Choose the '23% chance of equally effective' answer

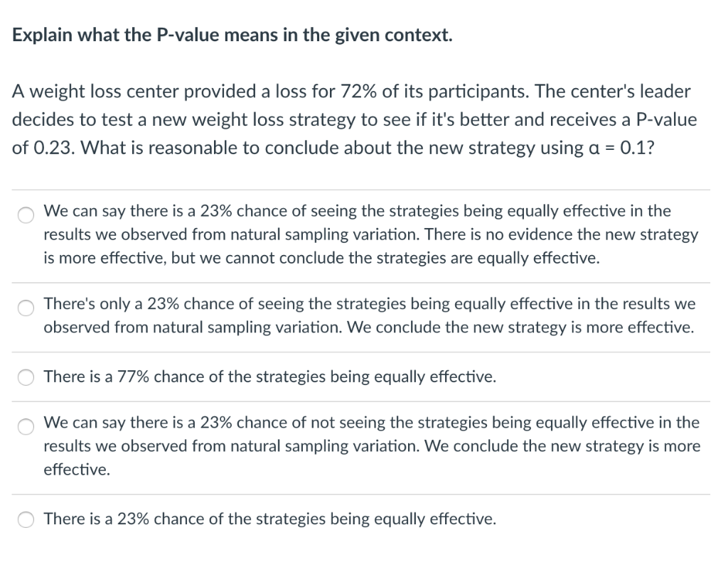26,519
